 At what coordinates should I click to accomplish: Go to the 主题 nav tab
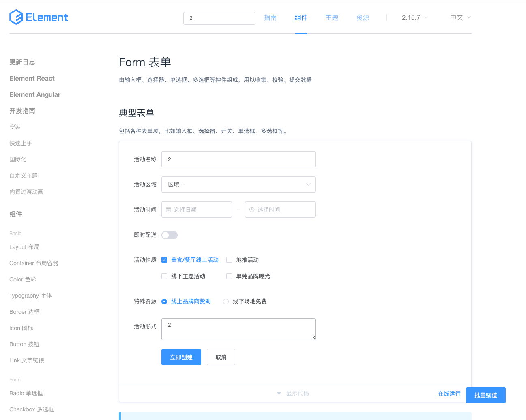click(x=332, y=17)
